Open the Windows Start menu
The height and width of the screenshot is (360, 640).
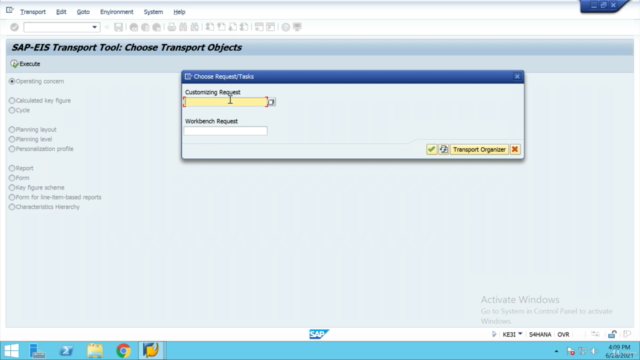point(11,351)
